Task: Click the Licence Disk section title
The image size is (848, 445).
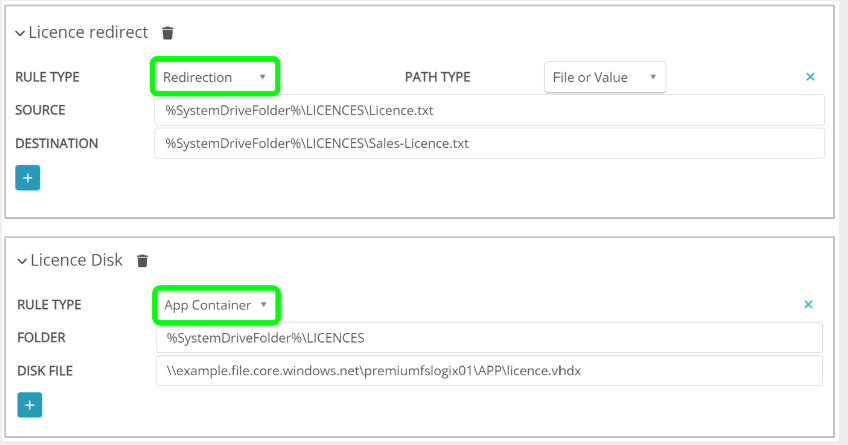Action: point(76,261)
